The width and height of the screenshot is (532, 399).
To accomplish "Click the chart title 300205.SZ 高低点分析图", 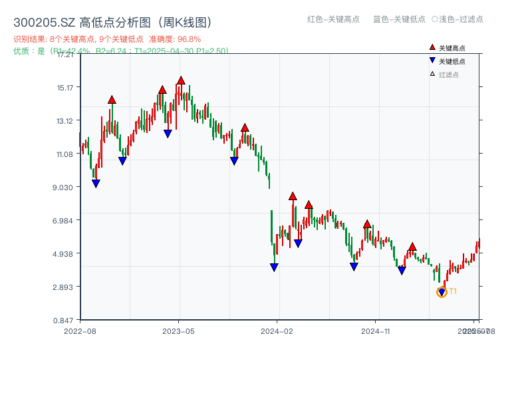I will click(112, 23).
